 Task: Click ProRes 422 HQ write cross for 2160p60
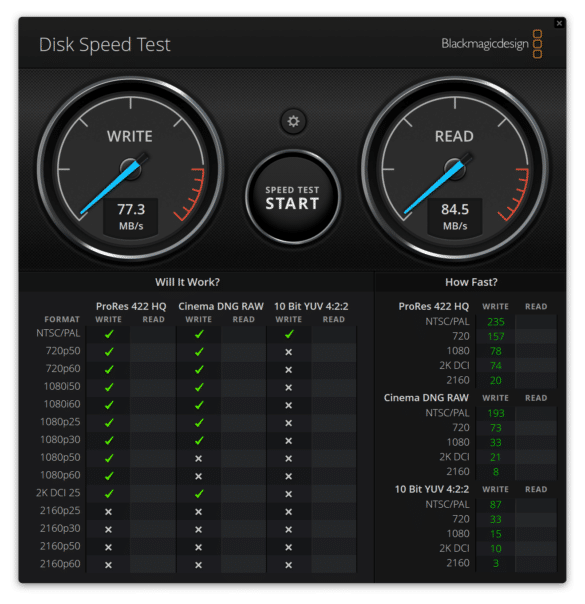pyautogui.click(x=108, y=565)
